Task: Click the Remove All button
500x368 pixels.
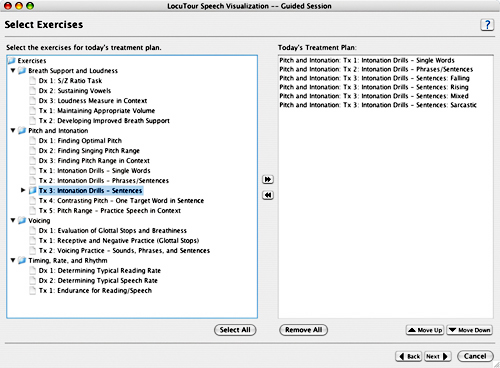Action: 304,330
